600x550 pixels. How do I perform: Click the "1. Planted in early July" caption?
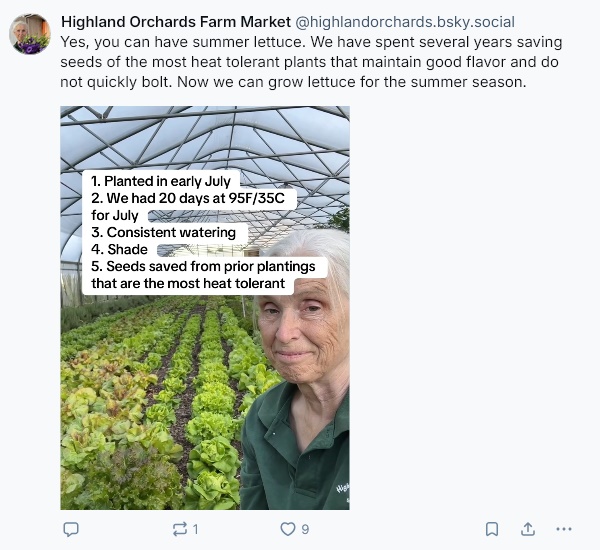[x=161, y=181]
